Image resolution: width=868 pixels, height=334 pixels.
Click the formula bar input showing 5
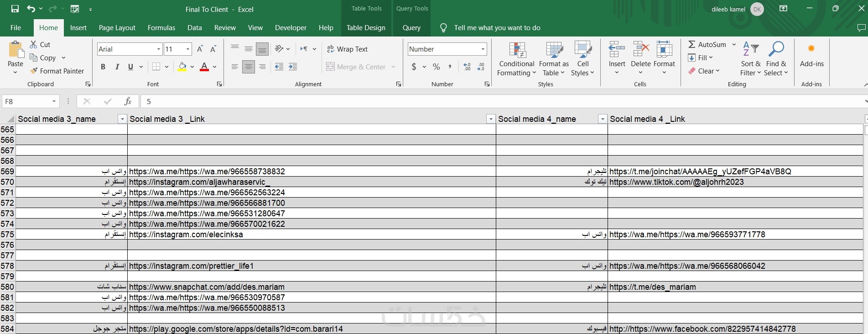[x=502, y=101]
